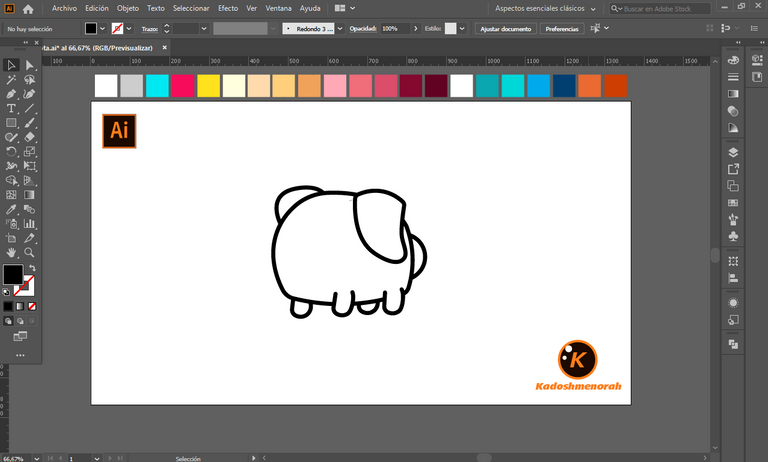Viewport: 768px width, 462px height.
Task: Select the Line Segment tool
Action: [29, 108]
